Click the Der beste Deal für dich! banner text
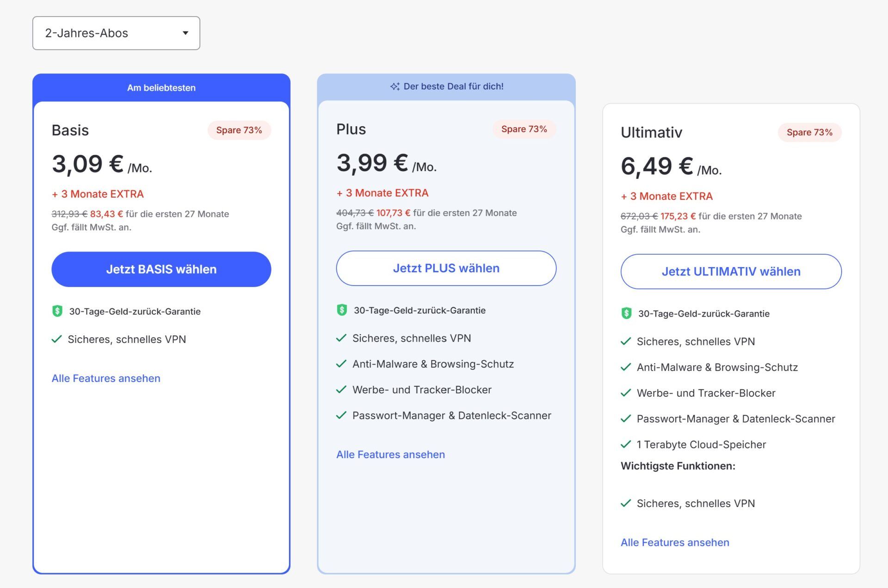This screenshot has height=588, width=888. 453,86
